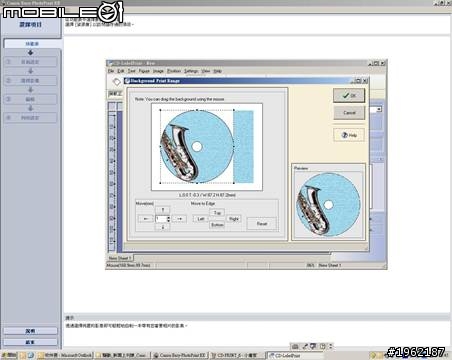Nudge background with right arrow button
This screenshot has height=360, width=452.
pyautogui.click(x=179, y=219)
